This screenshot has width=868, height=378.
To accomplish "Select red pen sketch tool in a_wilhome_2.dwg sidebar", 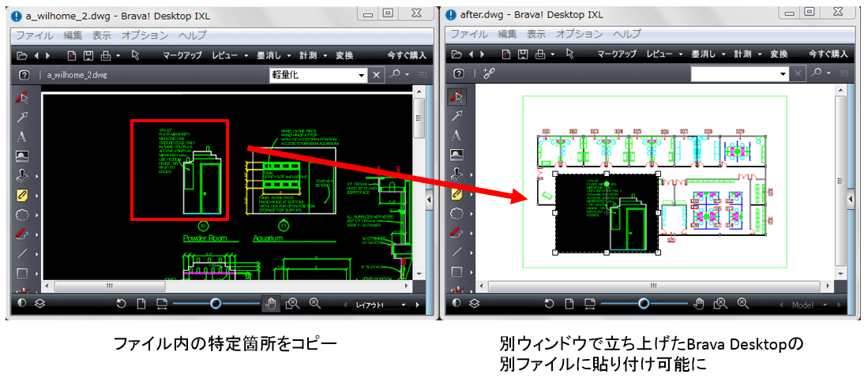I will point(22,234).
